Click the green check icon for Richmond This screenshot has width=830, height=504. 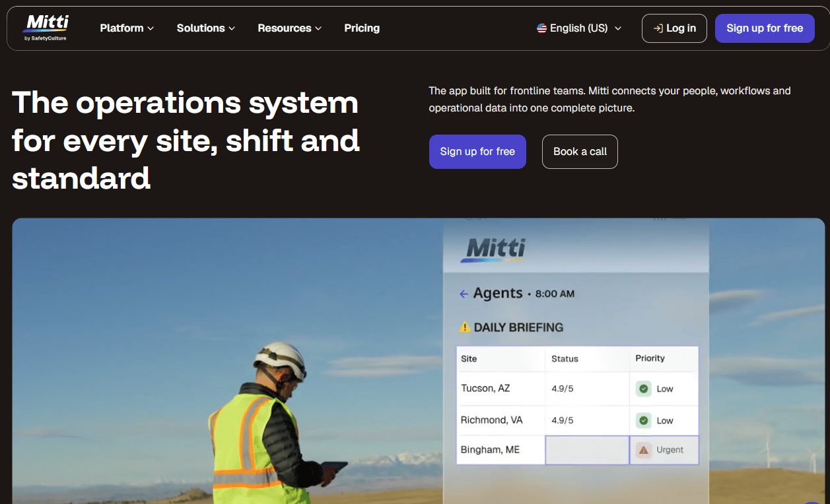[644, 420]
